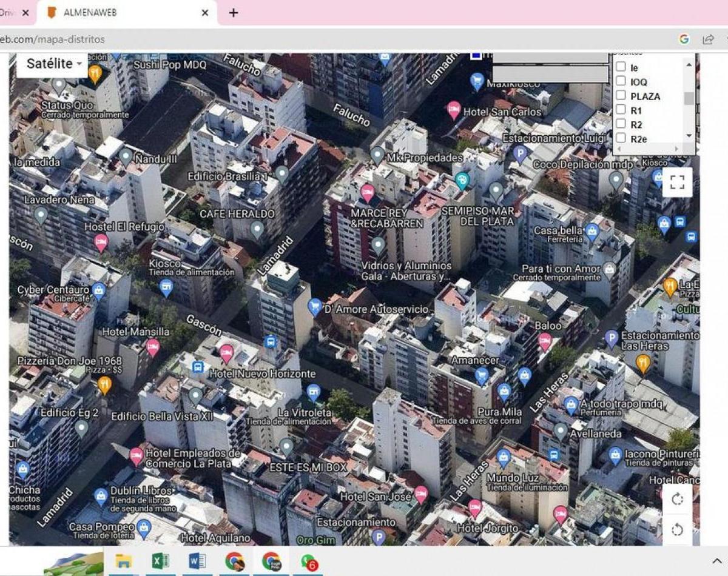Switch to the ALMENAWEB browser tab

[x=127, y=13]
